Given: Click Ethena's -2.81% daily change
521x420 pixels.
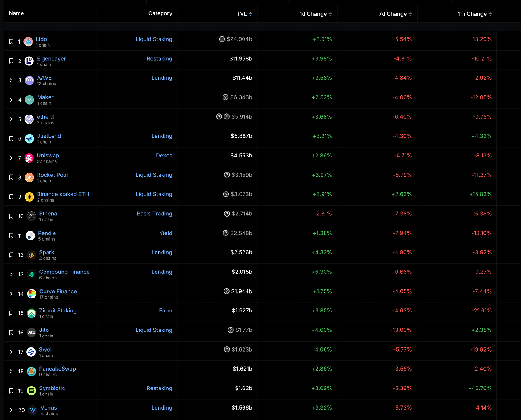Looking at the screenshot, I should (323, 214).
